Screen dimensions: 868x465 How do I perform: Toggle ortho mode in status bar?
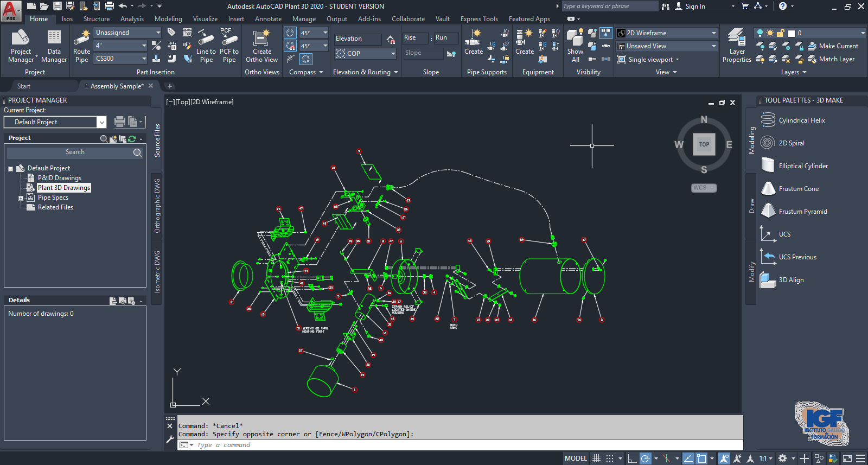631,458
